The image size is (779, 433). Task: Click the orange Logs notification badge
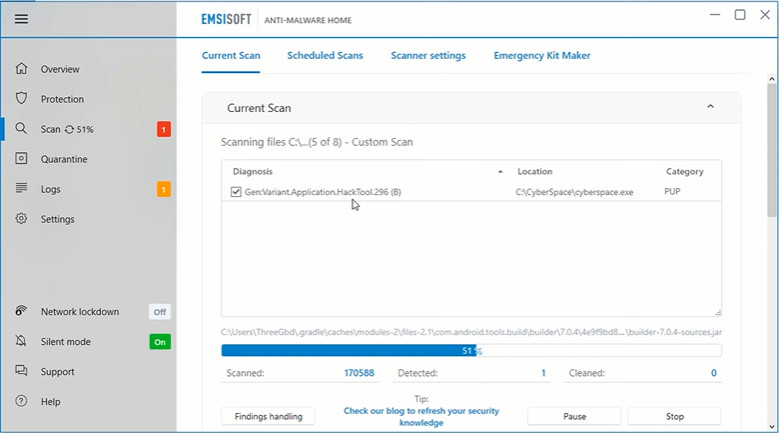(x=164, y=189)
